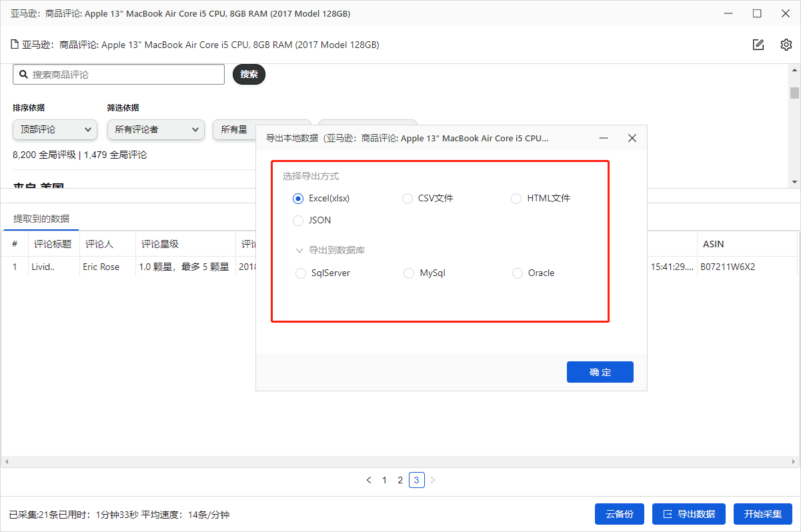Click page 1 in pagination
The width and height of the screenshot is (801, 532).
(x=384, y=480)
